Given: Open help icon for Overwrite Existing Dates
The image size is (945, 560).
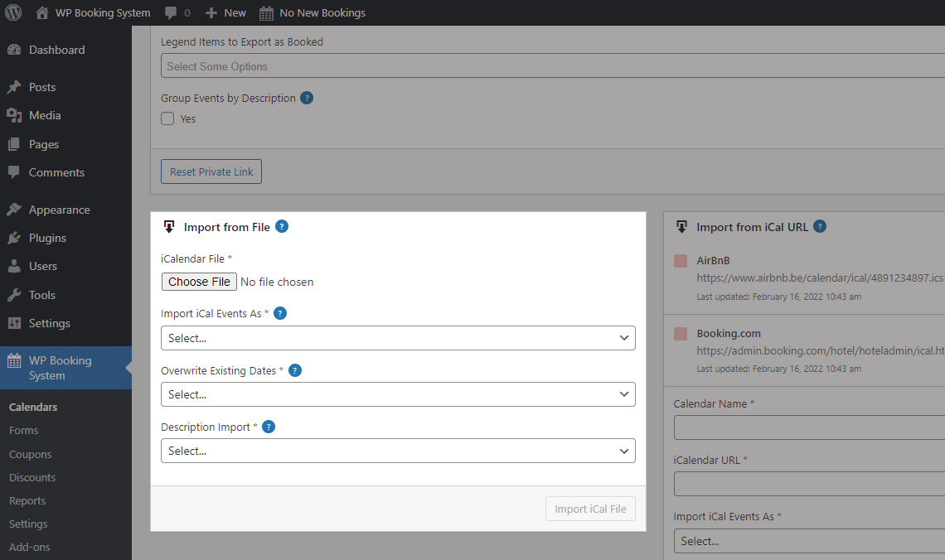Looking at the screenshot, I should (295, 370).
